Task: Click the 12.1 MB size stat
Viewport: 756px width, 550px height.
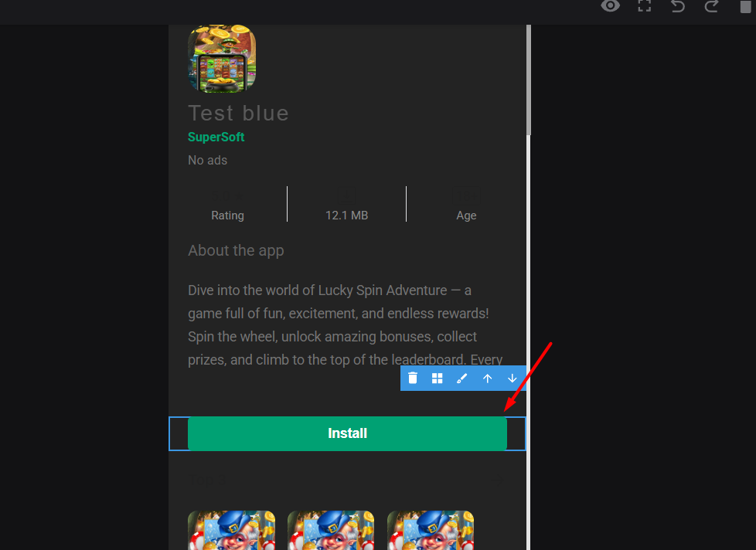Action: (346, 216)
